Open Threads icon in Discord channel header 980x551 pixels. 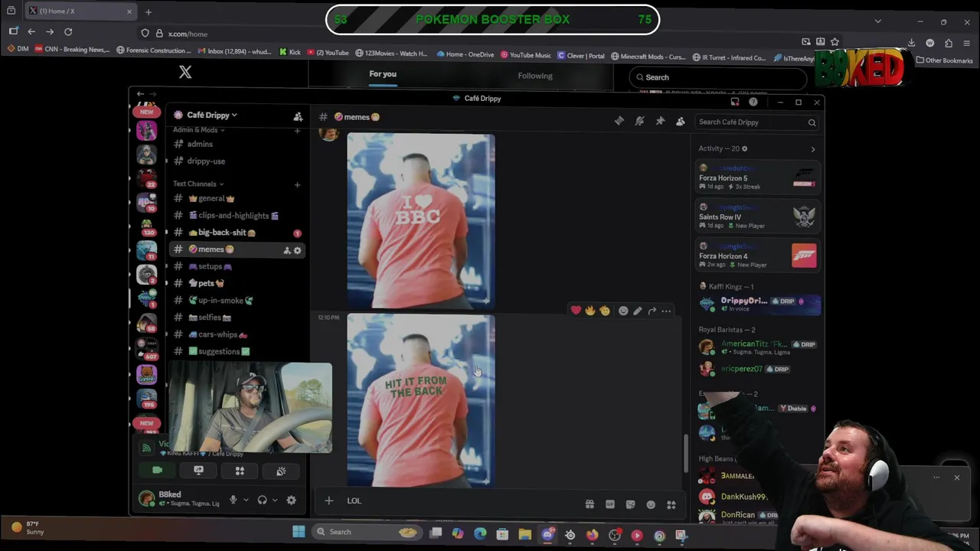pos(619,121)
